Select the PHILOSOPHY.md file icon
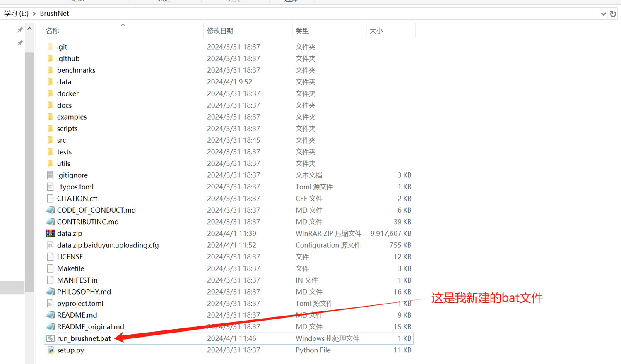This screenshot has width=621, height=364. pos(50,292)
